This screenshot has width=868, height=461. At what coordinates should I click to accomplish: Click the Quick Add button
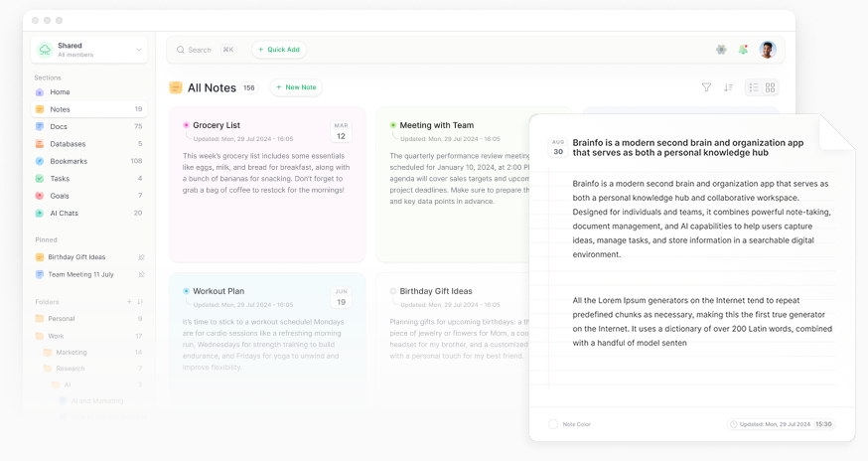click(x=279, y=50)
